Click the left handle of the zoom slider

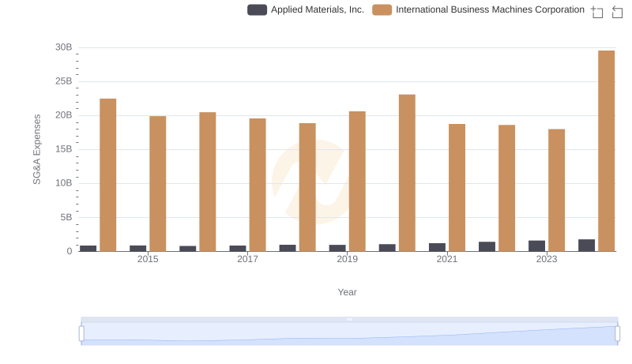pos(81,334)
